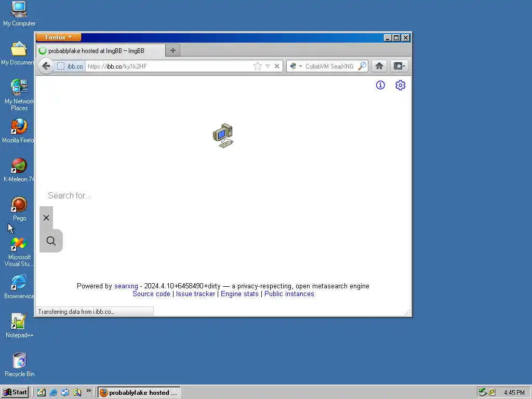Go to the Firefox home page icon
The height and width of the screenshot is (399, 532).
(x=379, y=66)
